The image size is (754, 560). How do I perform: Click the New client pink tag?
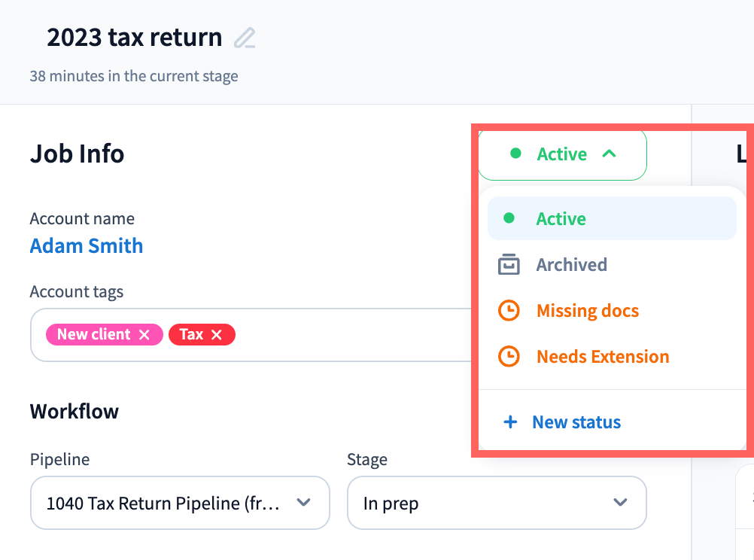(93, 335)
